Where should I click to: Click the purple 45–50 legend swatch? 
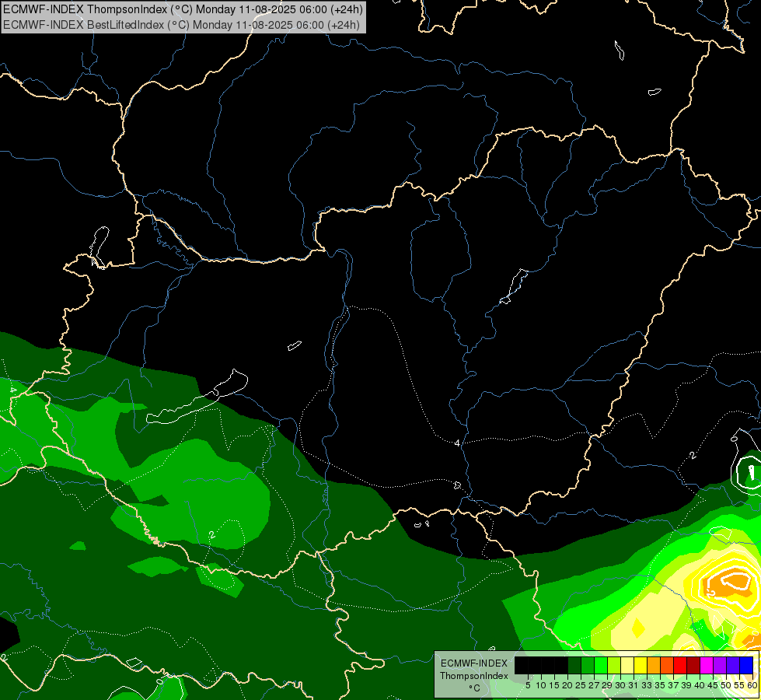coord(720,665)
